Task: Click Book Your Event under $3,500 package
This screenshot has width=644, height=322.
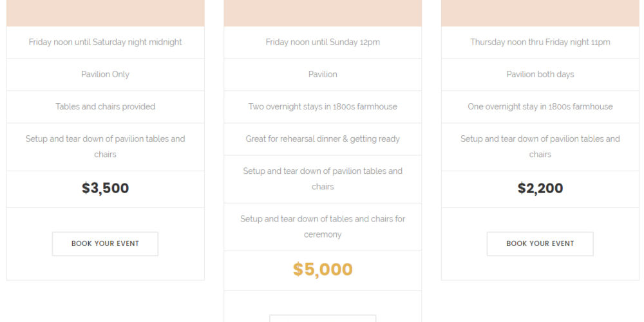Action: [x=105, y=243]
